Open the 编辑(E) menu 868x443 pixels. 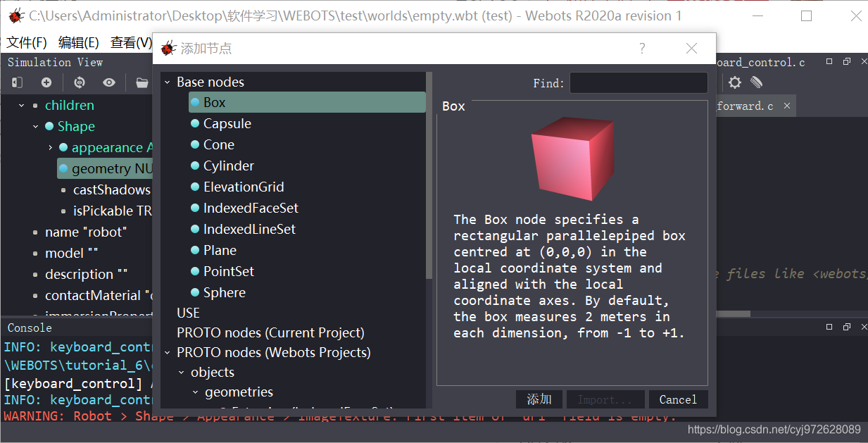79,43
